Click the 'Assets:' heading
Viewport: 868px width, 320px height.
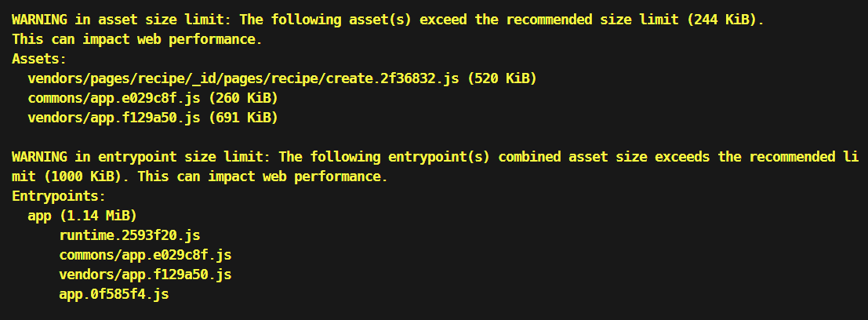tap(39, 58)
